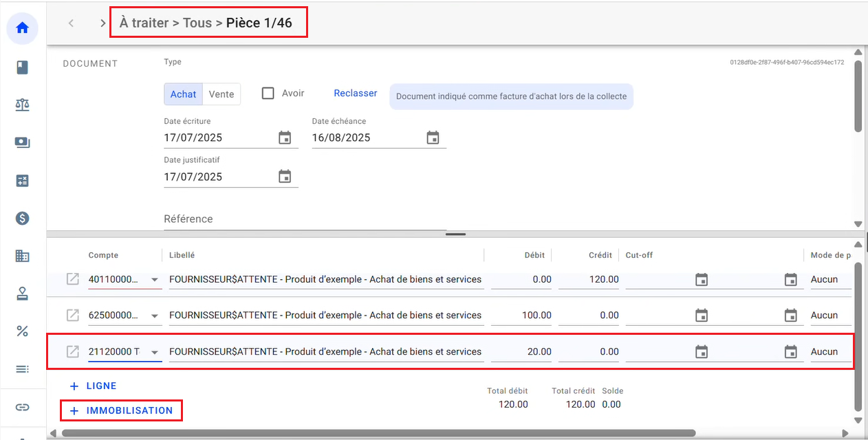Open Mode de paiement Aucun in 21120000 T row

point(831,351)
